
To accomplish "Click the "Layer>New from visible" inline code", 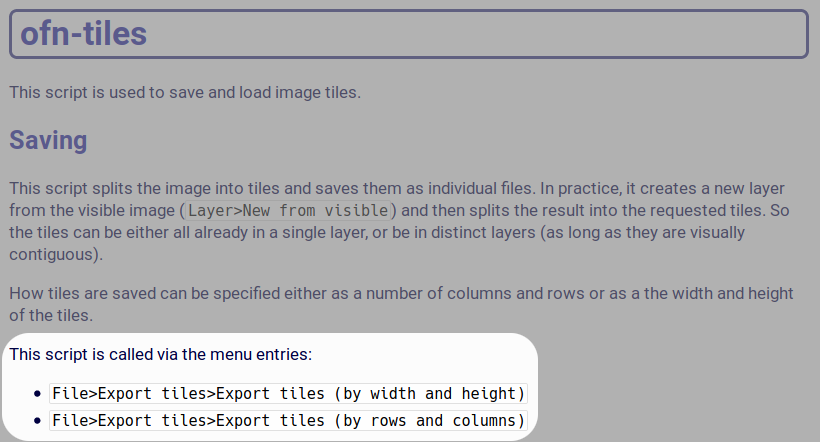I will pos(292,211).
